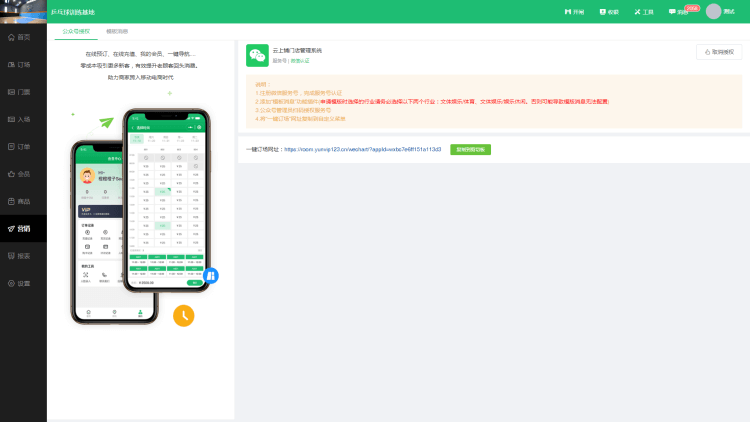This screenshot has width=750, height=422.
Task: Open 会员 members section in sidebar
Action: (x=20, y=174)
